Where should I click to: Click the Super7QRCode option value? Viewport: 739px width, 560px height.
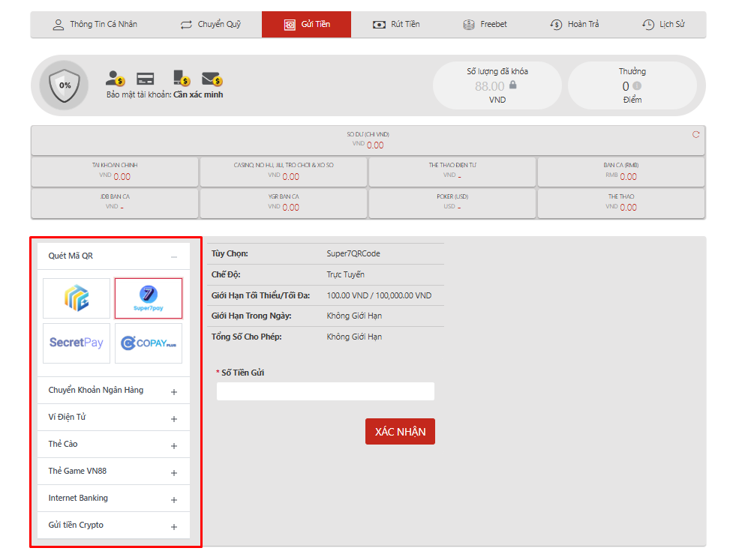pos(353,254)
